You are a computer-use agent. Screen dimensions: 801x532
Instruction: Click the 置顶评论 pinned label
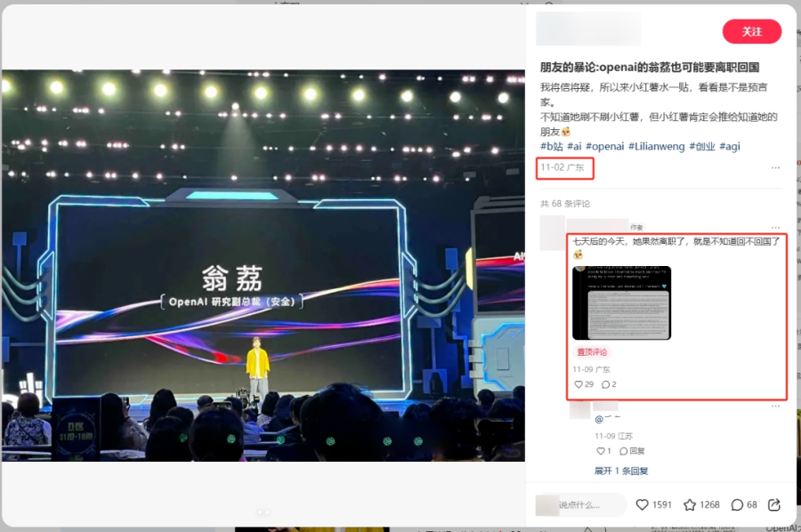pos(592,352)
